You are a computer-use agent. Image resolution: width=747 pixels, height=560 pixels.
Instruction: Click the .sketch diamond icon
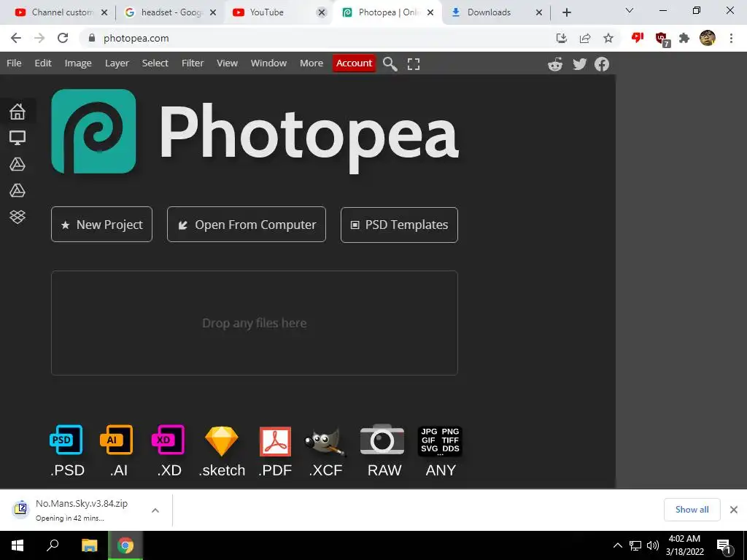tap(222, 441)
